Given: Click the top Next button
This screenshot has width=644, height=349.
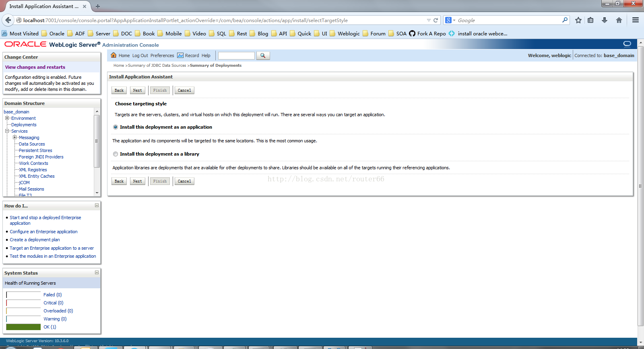Looking at the screenshot, I should [x=138, y=90].
